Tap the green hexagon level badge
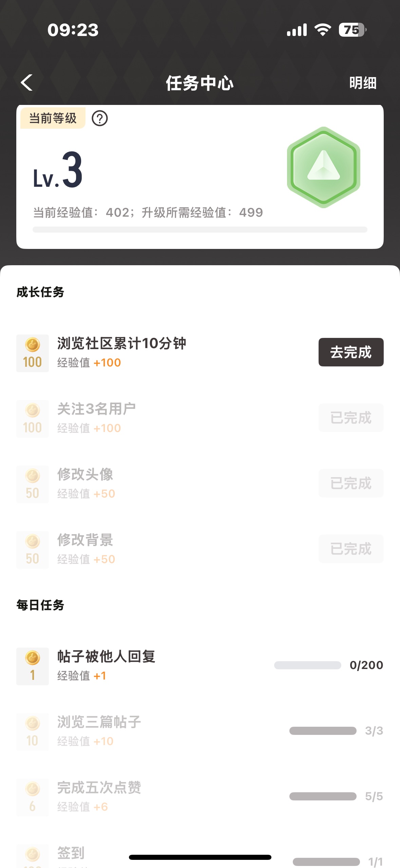 tap(323, 167)
